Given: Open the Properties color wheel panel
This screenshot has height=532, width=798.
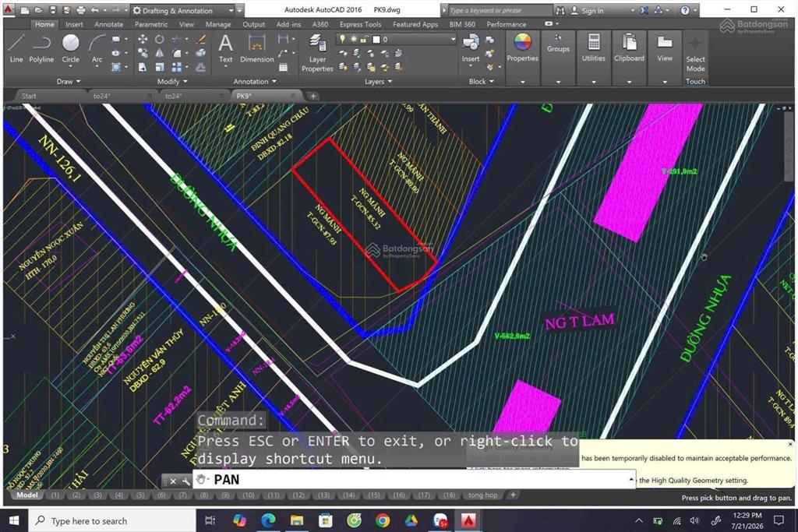Looking at the screenshot, I should (522, 48).
